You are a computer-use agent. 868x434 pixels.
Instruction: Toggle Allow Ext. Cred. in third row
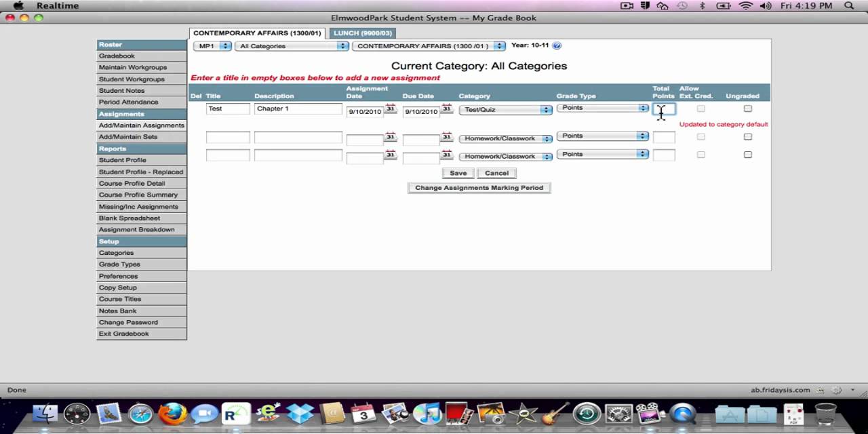[701, 155]
